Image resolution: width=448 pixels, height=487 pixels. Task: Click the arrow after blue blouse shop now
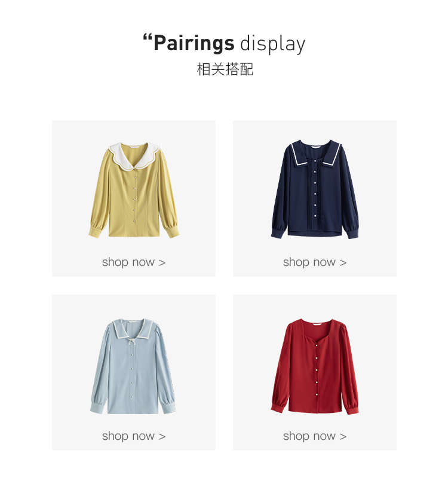pos(162,437)
